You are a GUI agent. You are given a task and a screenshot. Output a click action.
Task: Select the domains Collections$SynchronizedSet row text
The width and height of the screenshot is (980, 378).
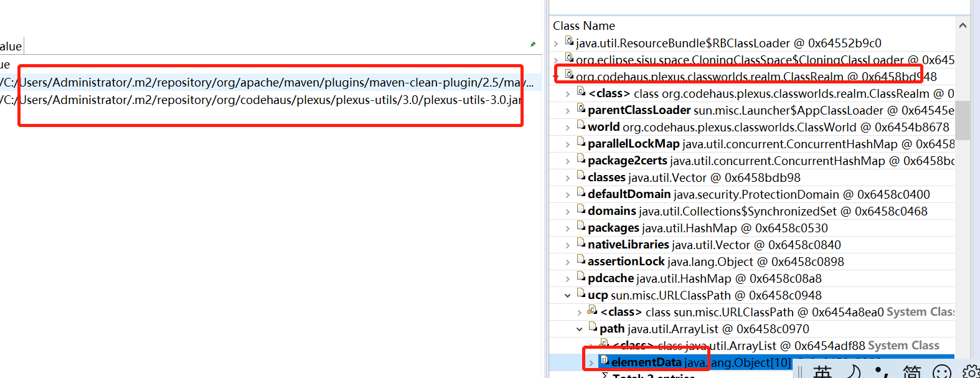point(758,211)
